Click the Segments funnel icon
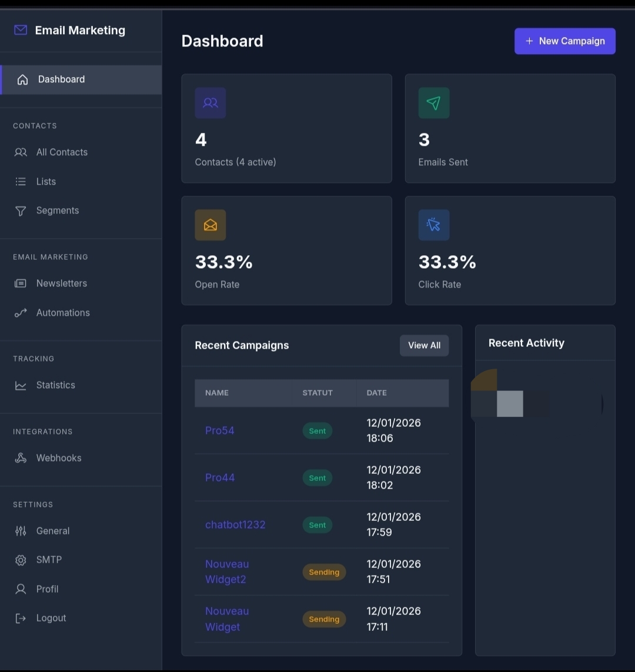This screenshot has height=672, width=635. (x=21, y=211)
